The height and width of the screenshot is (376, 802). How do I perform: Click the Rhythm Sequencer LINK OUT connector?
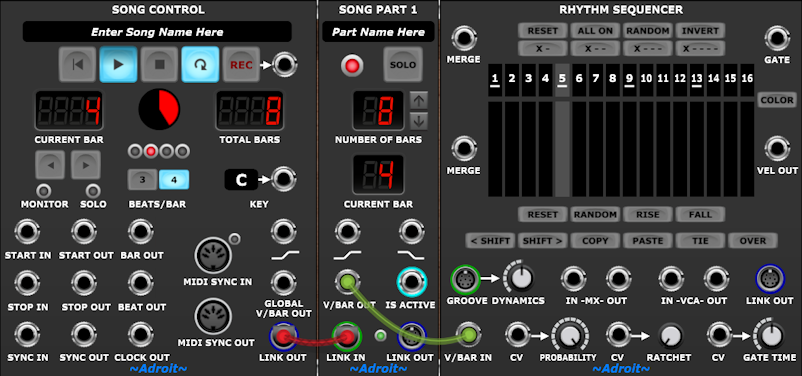click(770, 279)
